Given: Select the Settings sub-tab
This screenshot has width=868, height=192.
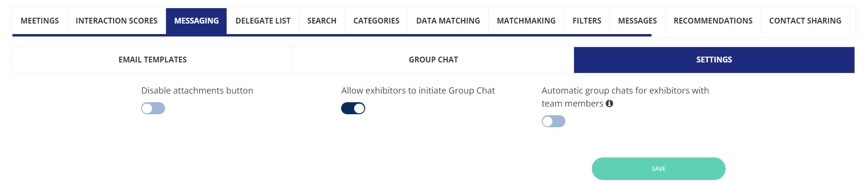Looking at the screenshot, I should pos(714,60).
